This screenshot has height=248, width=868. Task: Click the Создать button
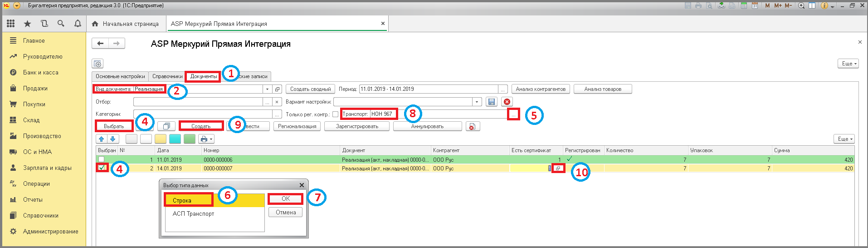pyautogui.click(x=201, y=126)
